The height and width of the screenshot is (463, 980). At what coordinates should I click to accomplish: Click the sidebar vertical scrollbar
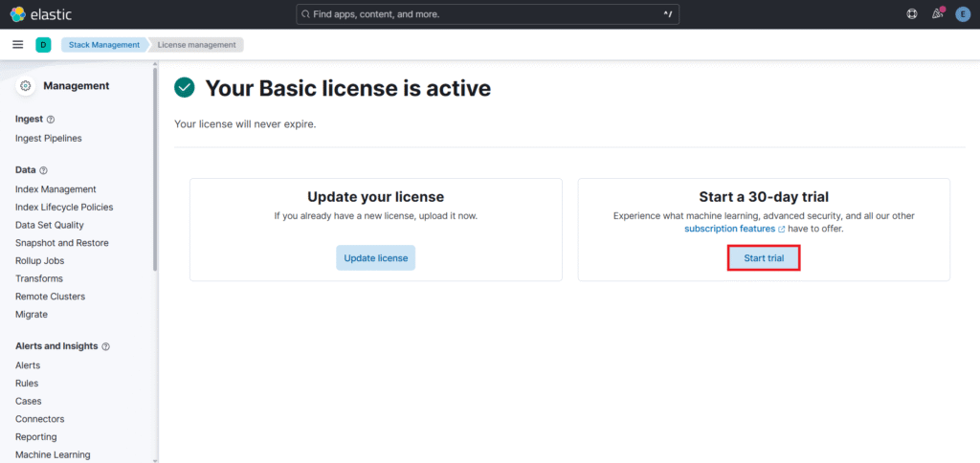click(155, 169)
